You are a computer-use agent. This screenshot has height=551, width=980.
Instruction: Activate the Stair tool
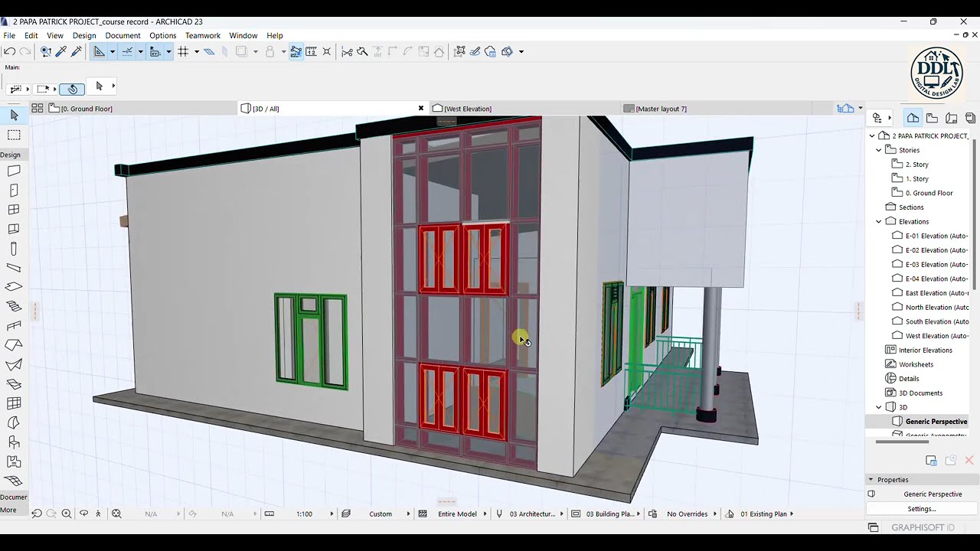coord(14,306)
